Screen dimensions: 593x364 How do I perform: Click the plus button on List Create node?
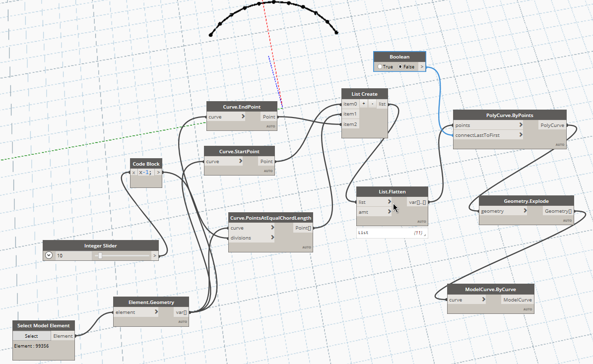coord(363,104)
